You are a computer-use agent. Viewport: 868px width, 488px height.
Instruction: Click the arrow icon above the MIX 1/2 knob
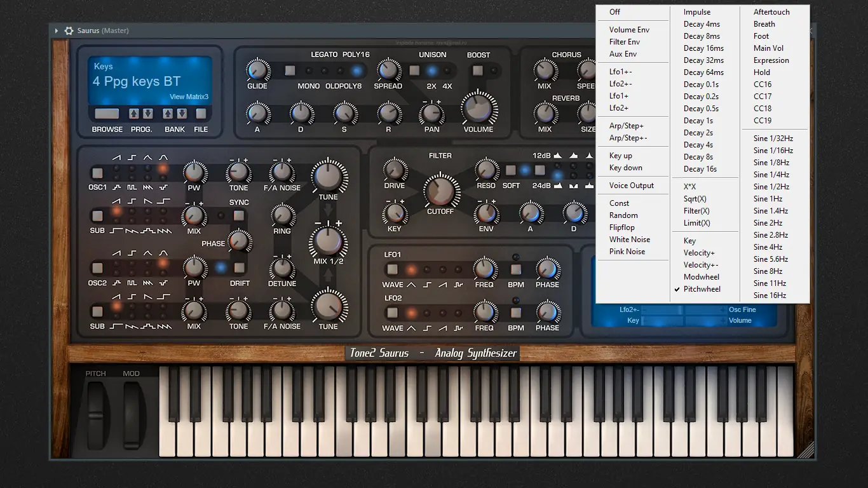tap(328, 210)
